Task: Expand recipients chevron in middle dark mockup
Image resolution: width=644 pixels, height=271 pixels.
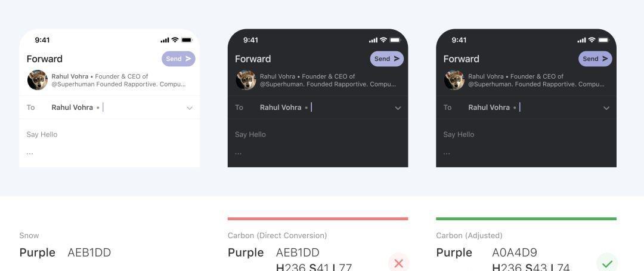Action: tap(398, 108)
